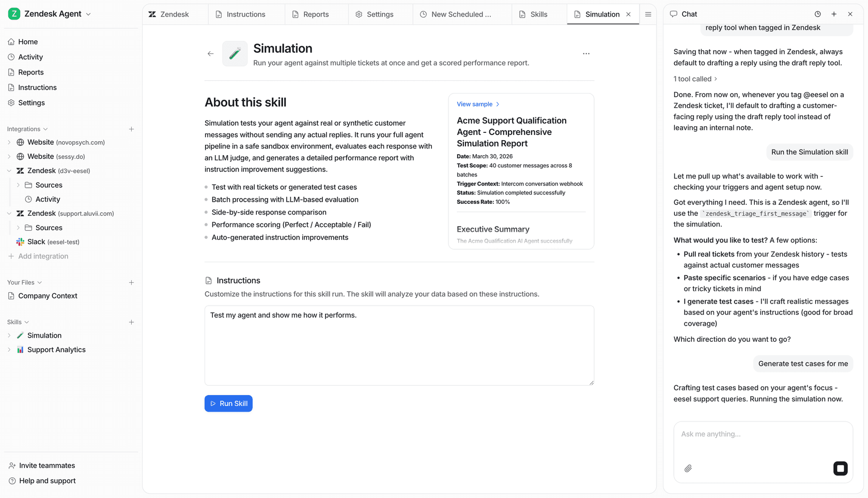
Task: Open the three-dot menu on the Simulation page
Action: [586, 53]
